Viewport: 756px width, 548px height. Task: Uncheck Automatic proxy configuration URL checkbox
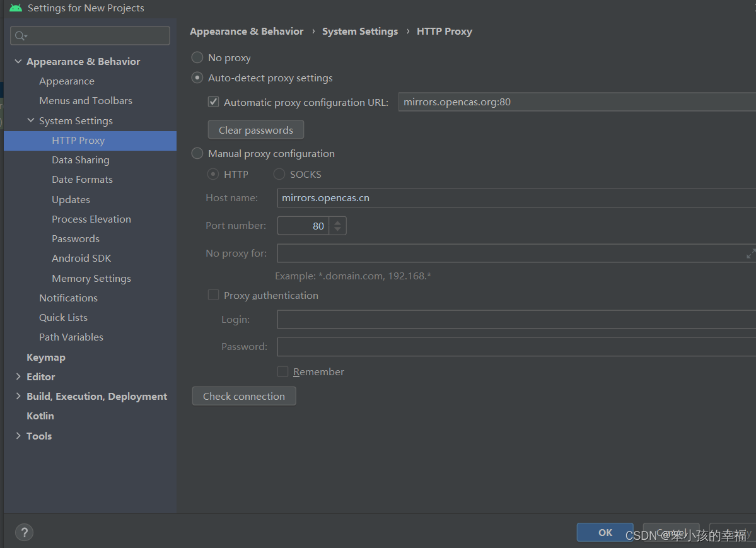coord(213,102)
